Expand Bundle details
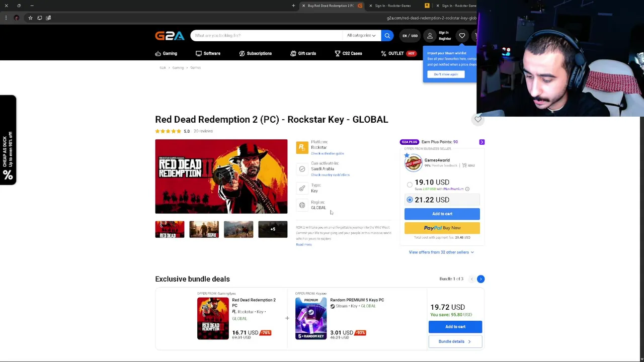This screenshot has width=644, height=362. pos(455,341)
